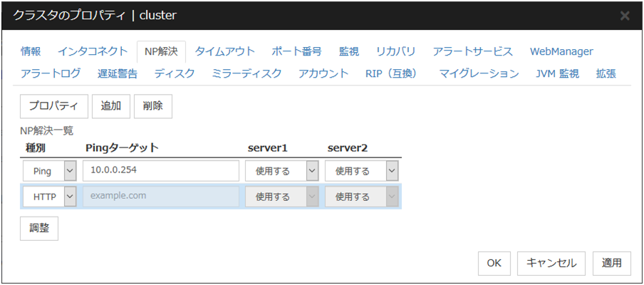Close the cluster properties dialog
Image resolution: width=644 pixels, height=285 pixels.
coord(624,15)
